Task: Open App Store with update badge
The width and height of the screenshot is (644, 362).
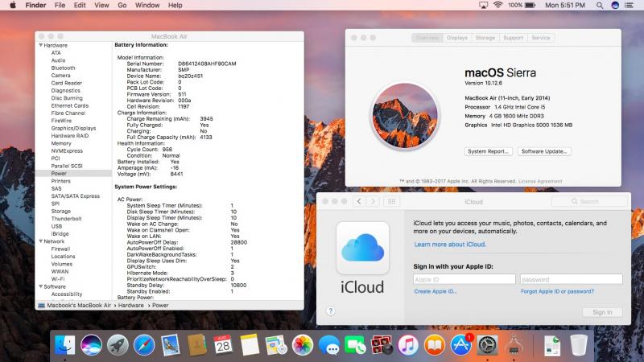Action: tap(461, 345)
